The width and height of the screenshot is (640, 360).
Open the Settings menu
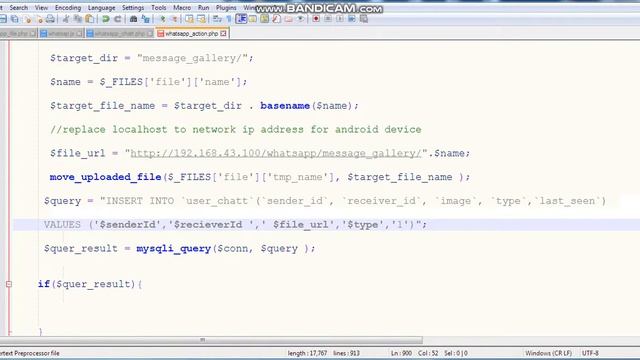pyautogui.click(x=133, y=8)
